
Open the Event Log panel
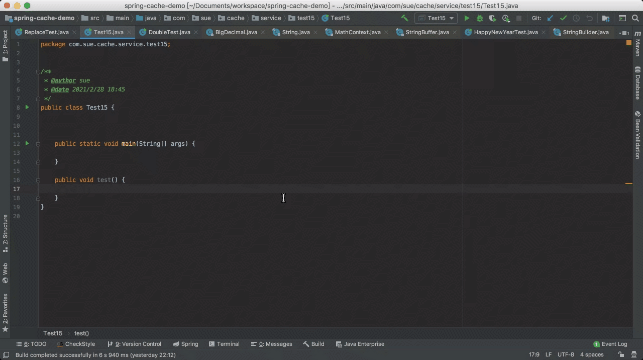tap(610, 344)
